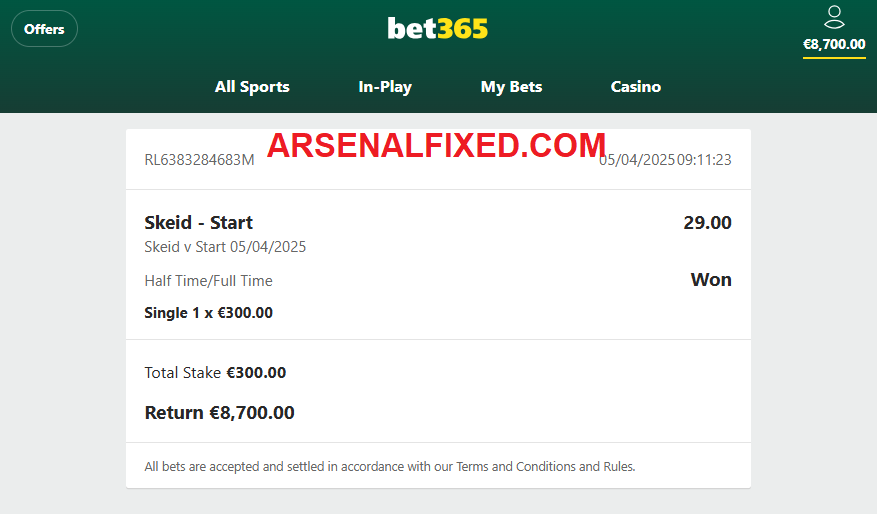Click the bet365 logo
This screenshot has width=877, height=514.
[x=438, y=29]
